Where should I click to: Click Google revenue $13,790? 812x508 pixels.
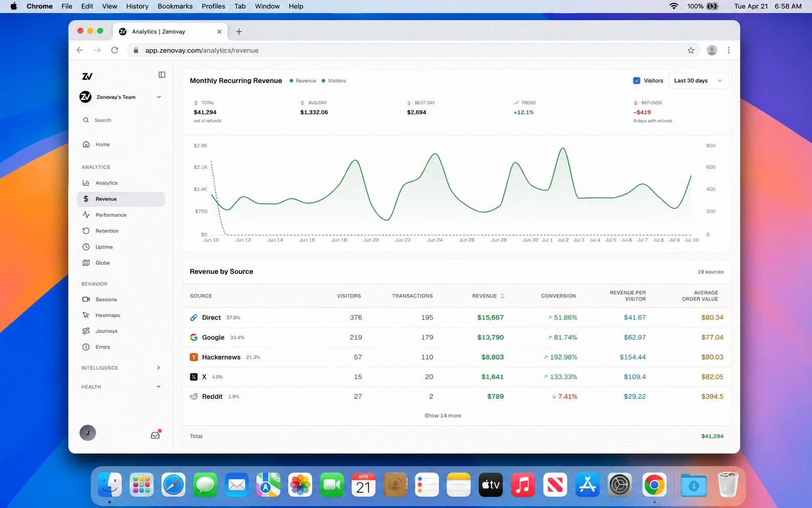pyautogui.click(x=490, y=337)
